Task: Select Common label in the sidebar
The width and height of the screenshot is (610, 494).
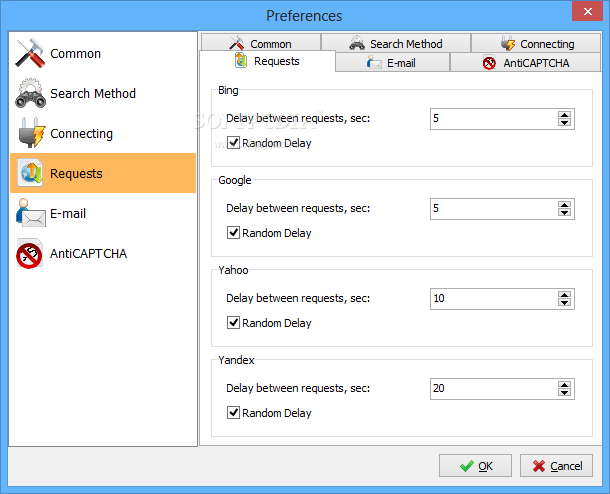Action: point(75,53)
